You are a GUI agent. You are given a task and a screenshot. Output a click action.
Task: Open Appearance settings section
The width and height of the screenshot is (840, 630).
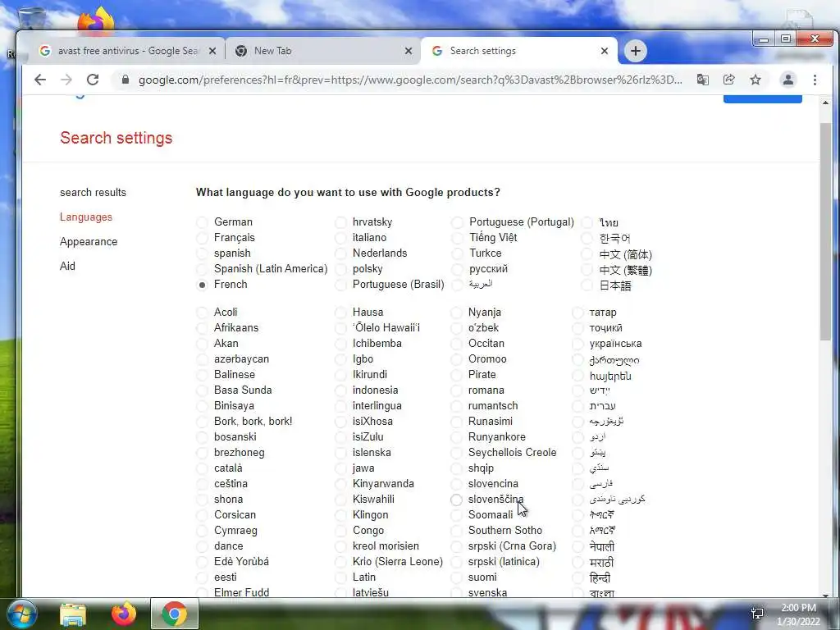click(89, 242)
